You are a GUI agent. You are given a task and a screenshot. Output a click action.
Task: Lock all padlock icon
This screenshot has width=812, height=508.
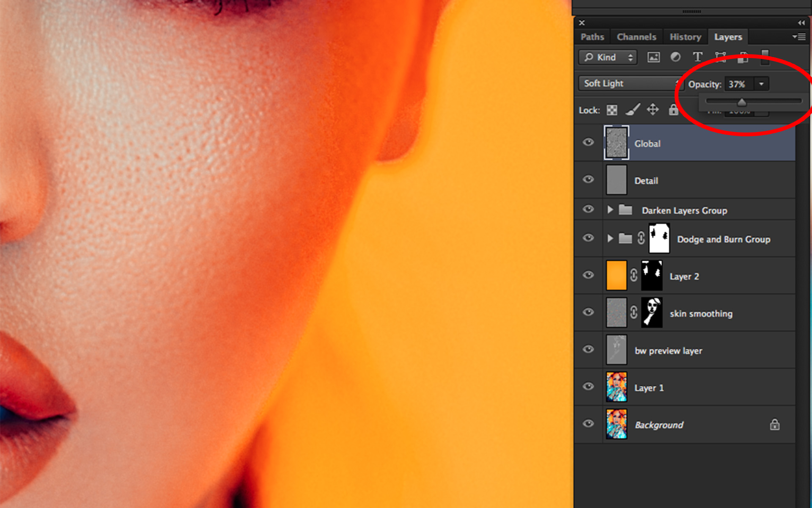tap(673, 109)
